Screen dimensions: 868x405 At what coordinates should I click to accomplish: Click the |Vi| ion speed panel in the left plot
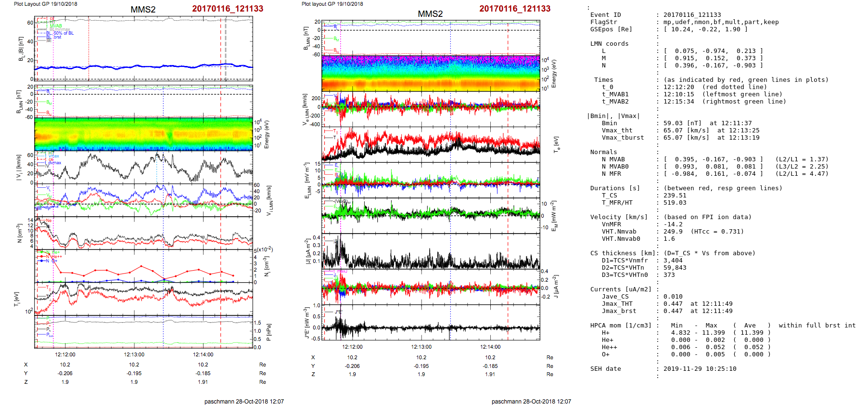(143, 168)
